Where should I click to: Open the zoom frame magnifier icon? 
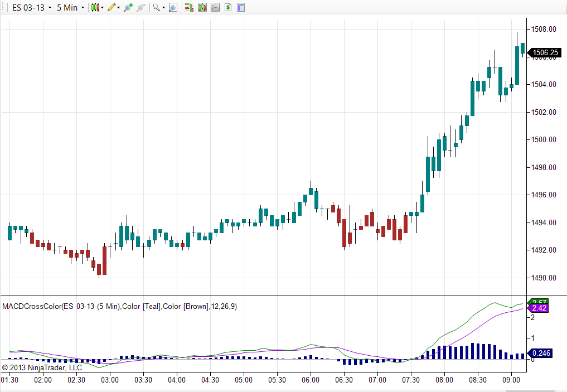point(173,7)
